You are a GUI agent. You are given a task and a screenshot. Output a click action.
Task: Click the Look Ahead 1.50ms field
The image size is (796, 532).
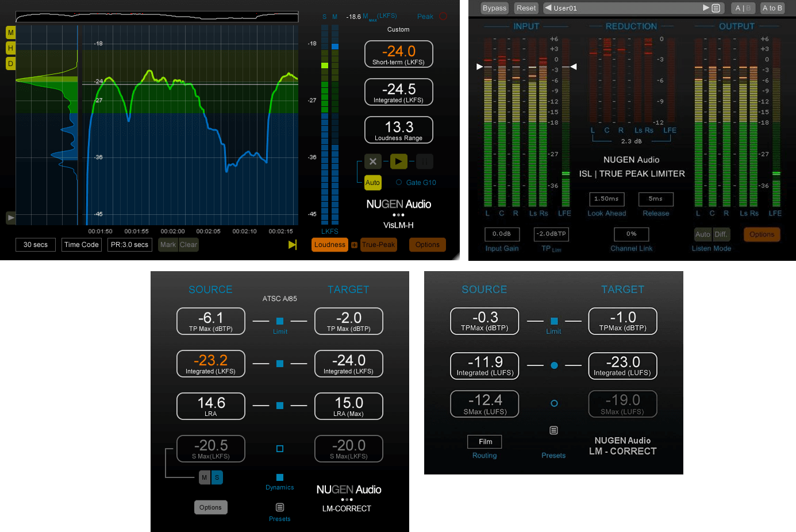(x=606, y=199)
